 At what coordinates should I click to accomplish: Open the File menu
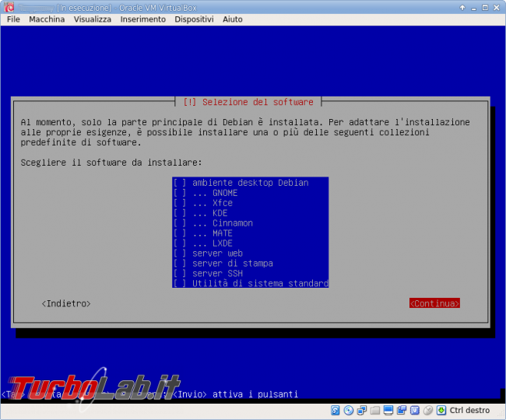point(13,19)
